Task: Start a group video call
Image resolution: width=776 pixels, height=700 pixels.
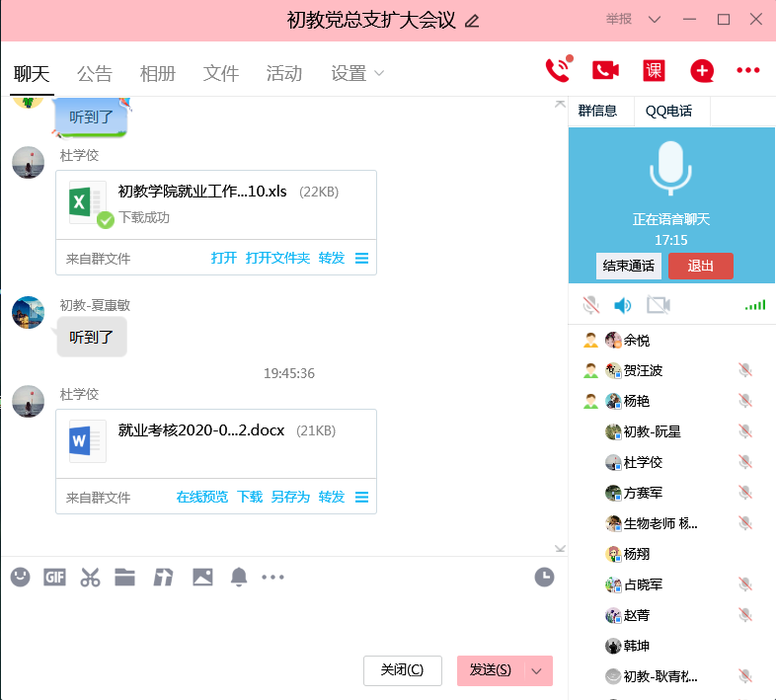Action: [605, 70]
